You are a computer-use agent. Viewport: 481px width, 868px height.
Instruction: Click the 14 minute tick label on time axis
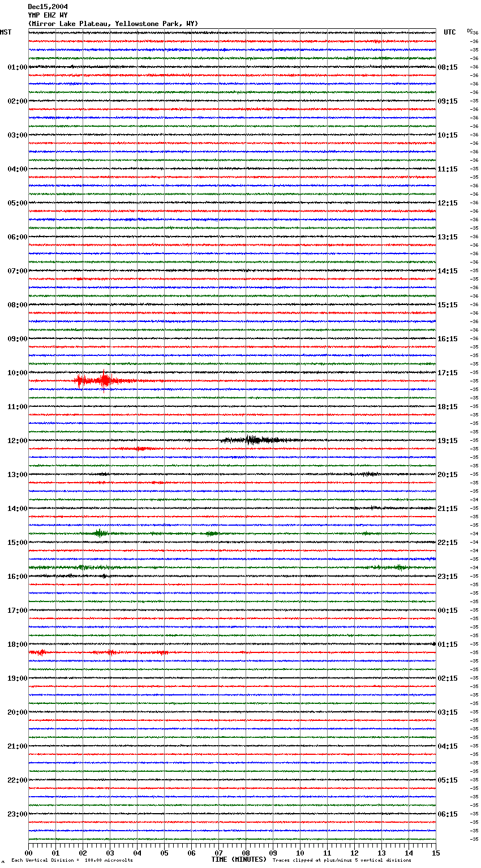(x=409, y=853)
